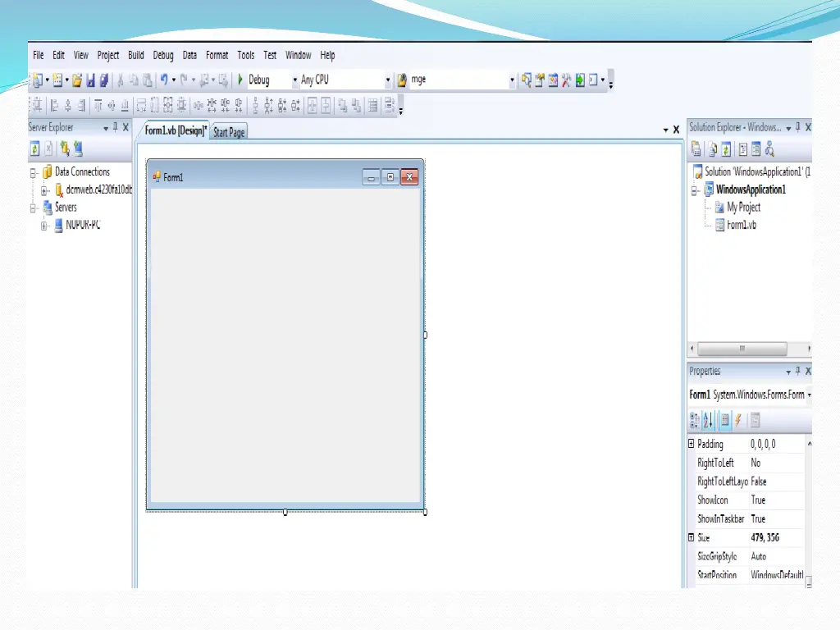The height and width of the screenshot is (630, 840).
Task: Click the Open File folder icon
Action: pyautogui.click(x=77, y=80)
